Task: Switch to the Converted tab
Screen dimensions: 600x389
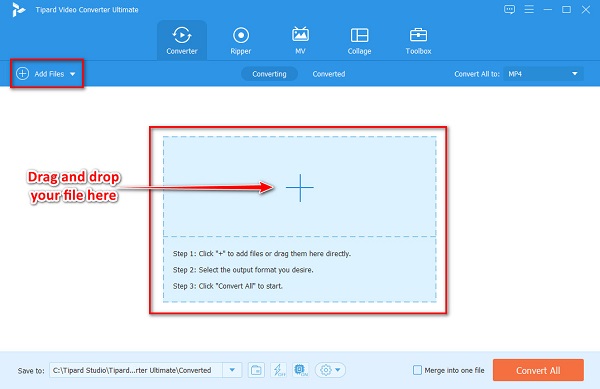Action: tap(329, 74)
